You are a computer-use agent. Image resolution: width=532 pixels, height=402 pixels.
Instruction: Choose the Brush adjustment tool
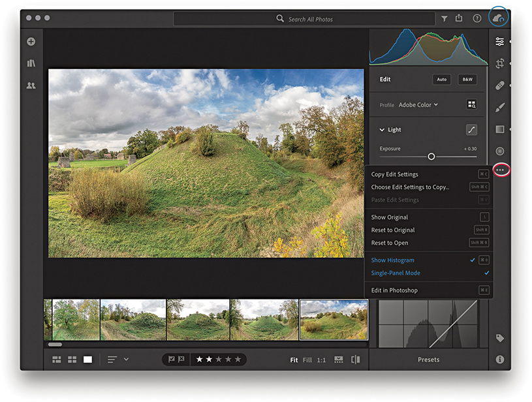499,107
